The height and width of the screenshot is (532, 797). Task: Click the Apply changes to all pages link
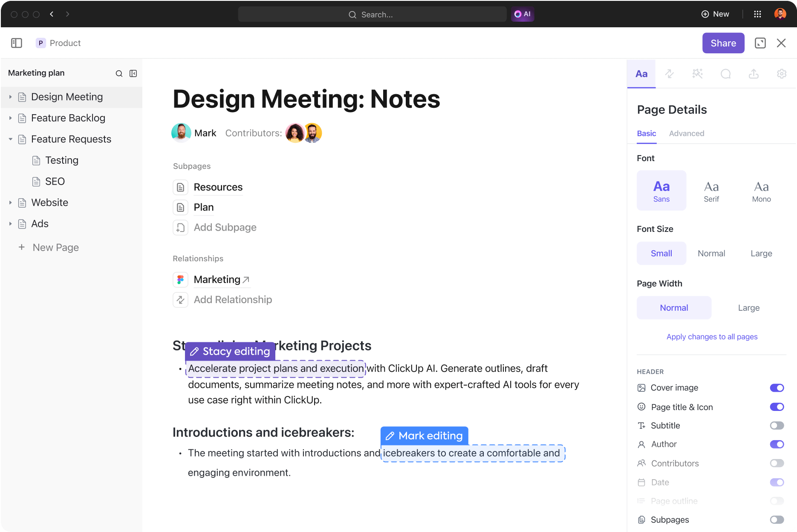coord(711,336)
